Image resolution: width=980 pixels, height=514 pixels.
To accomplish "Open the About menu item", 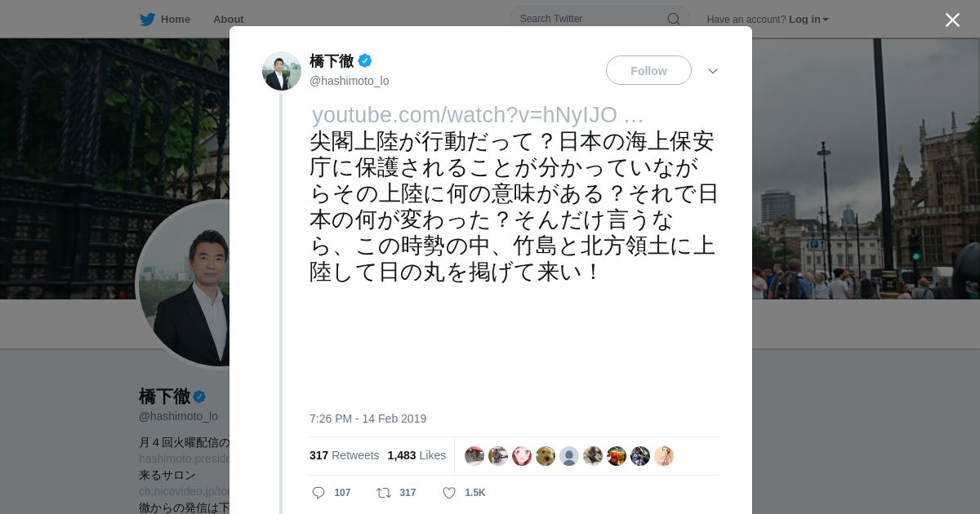I will [x=228, y=19].
